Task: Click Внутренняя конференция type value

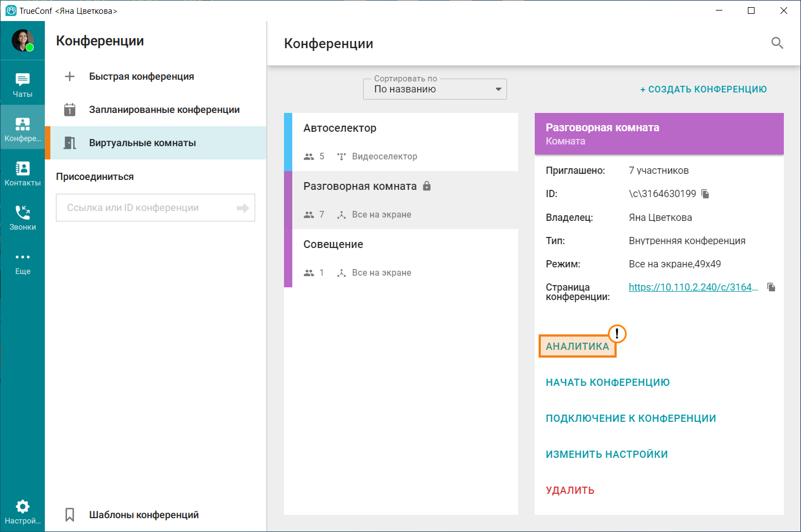Action: click(x=687, y=241)
